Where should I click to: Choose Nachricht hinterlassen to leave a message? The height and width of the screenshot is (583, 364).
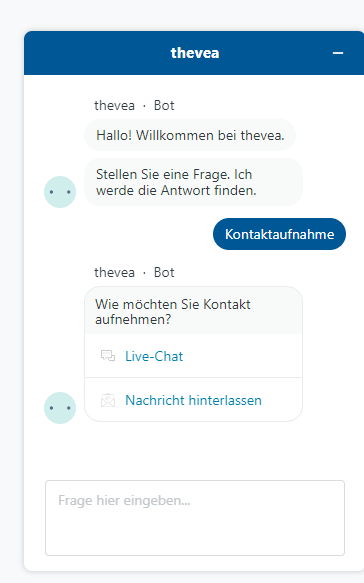[193, 400]
